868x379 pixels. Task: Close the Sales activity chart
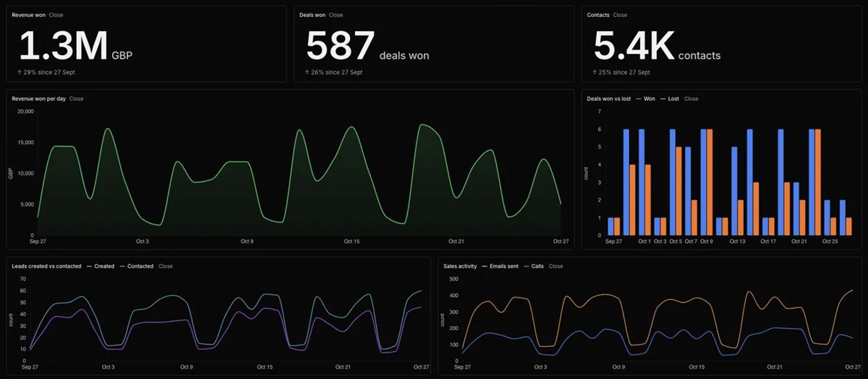click(556, 266)
